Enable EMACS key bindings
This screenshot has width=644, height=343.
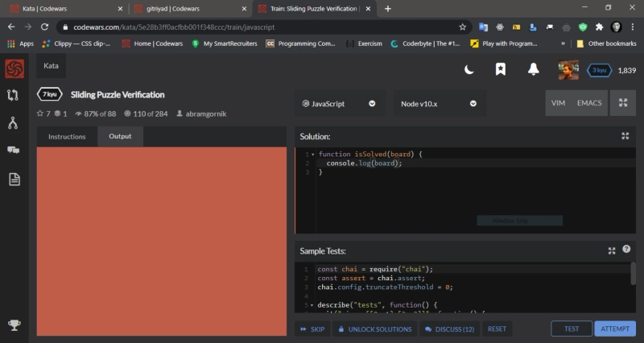[x=589, y=103]
